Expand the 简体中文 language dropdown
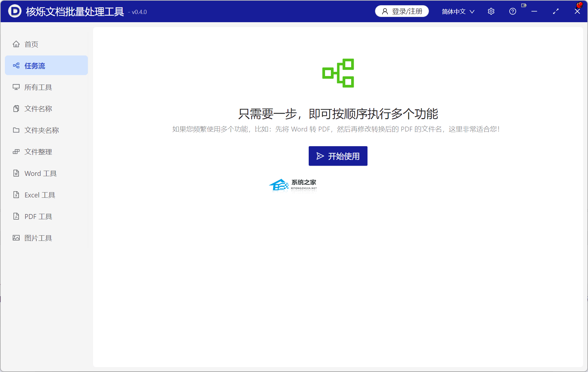The image size is (588, 372). point(458,12)
